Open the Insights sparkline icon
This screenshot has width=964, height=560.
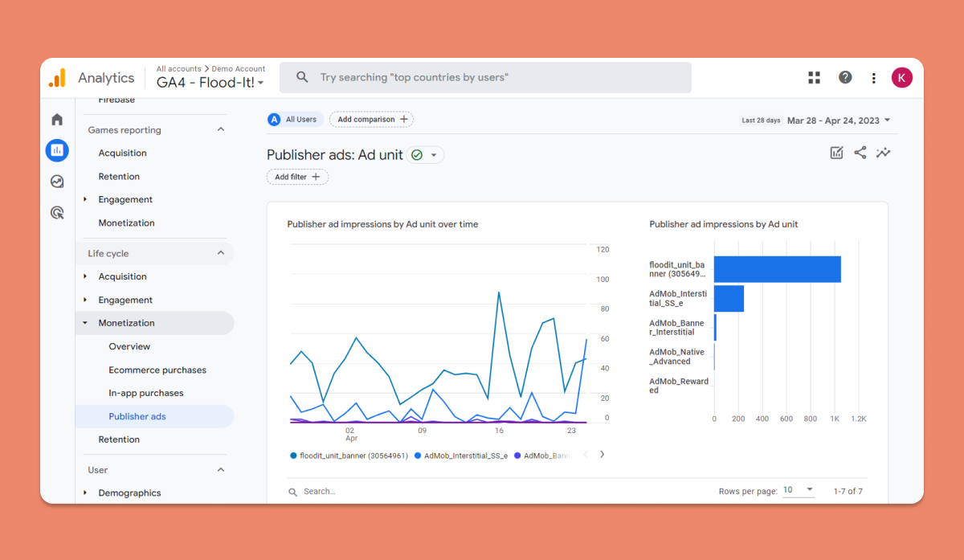click(x=884, y=153)
